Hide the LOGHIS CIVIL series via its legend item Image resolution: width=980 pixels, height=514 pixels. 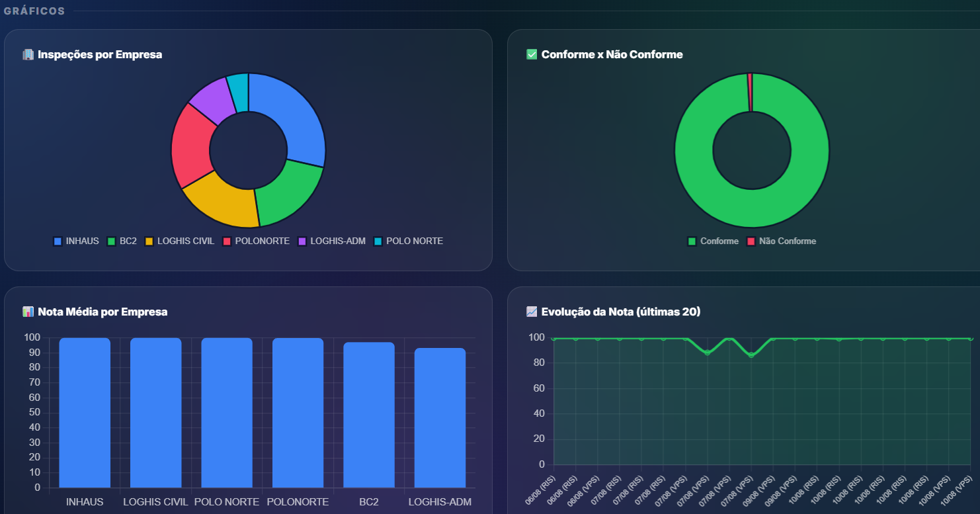pos(179,241)
